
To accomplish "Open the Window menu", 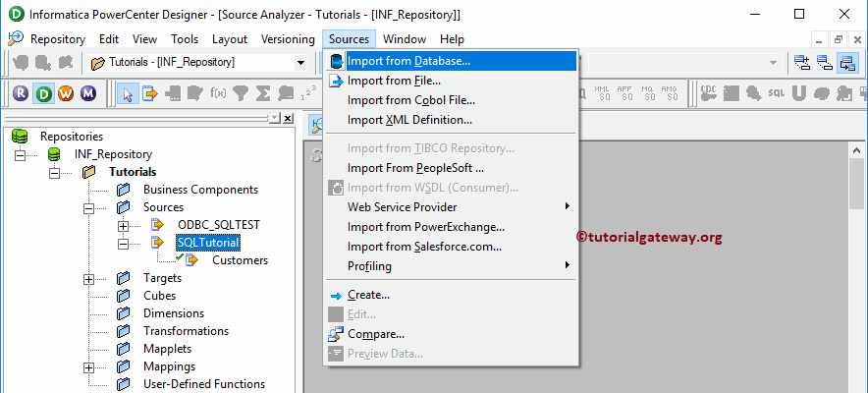I will [405, 39].
